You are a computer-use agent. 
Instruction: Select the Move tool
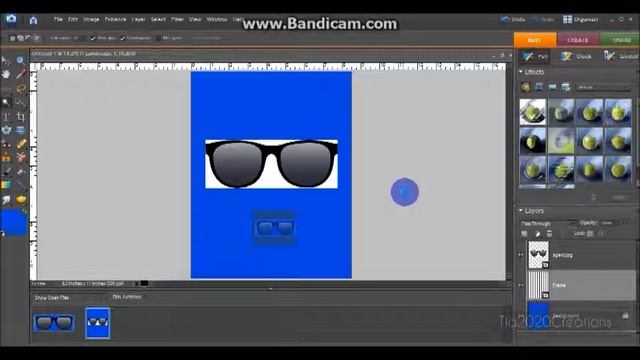[x=6, y=60]
